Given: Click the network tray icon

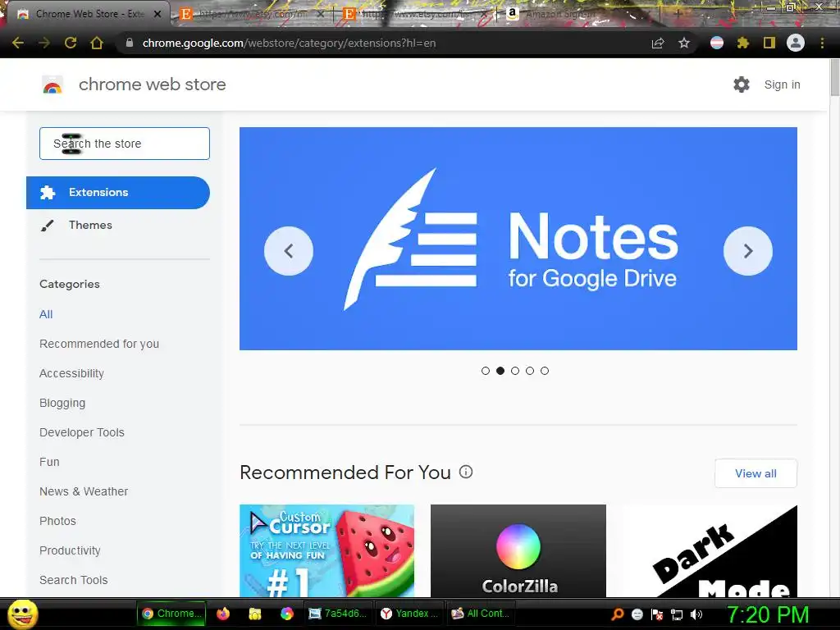Looking at the screenshot, I should coord(677,614).
